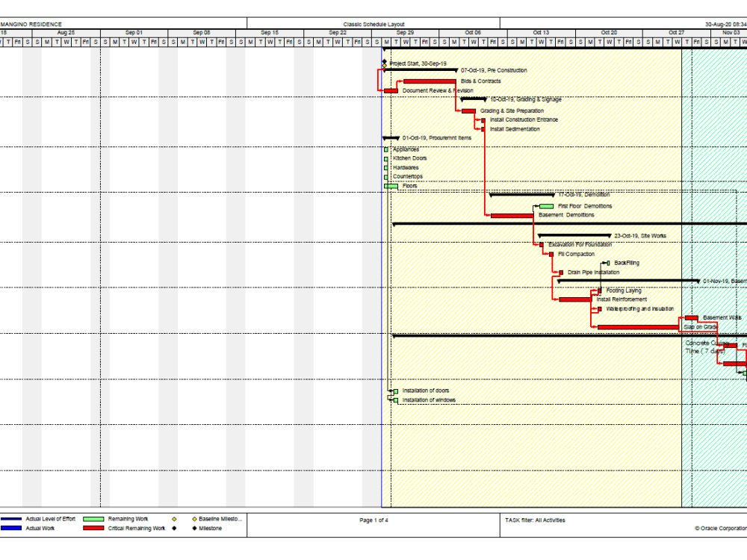
Task: Click the 10-Oct-19 Grading & Signage label
Action: pyautogui.click(x=526, y=99)
